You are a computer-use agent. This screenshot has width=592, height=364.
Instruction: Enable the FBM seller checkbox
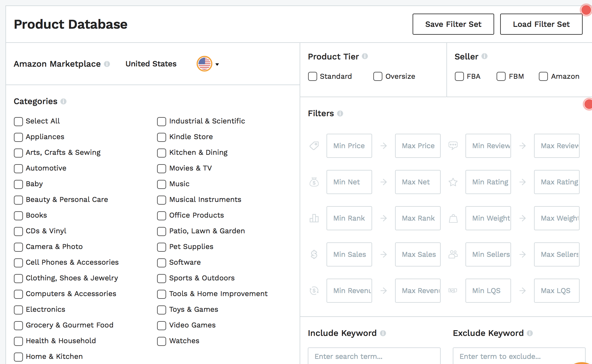coord(501,76)
